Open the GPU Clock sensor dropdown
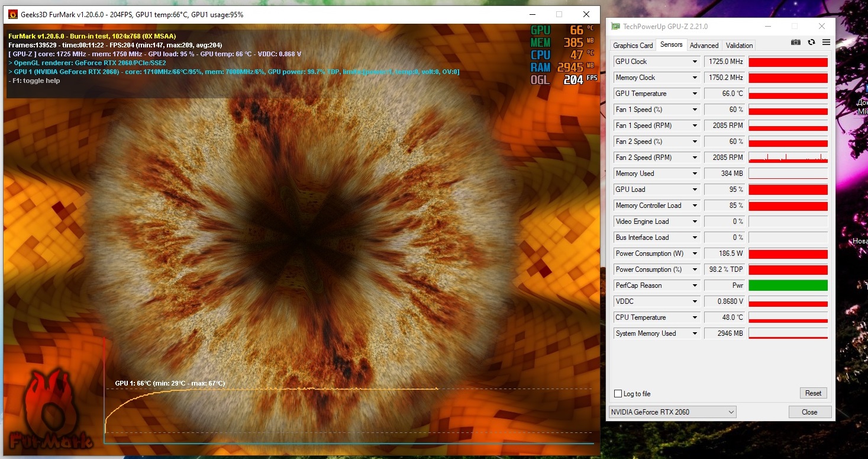Screen dimensions: 868x459 pos(695,62)
